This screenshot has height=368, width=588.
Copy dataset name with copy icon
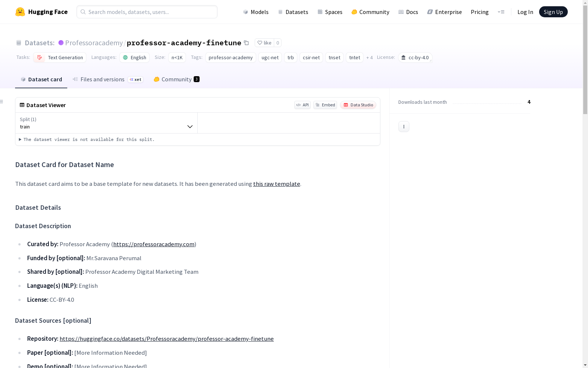247,43
